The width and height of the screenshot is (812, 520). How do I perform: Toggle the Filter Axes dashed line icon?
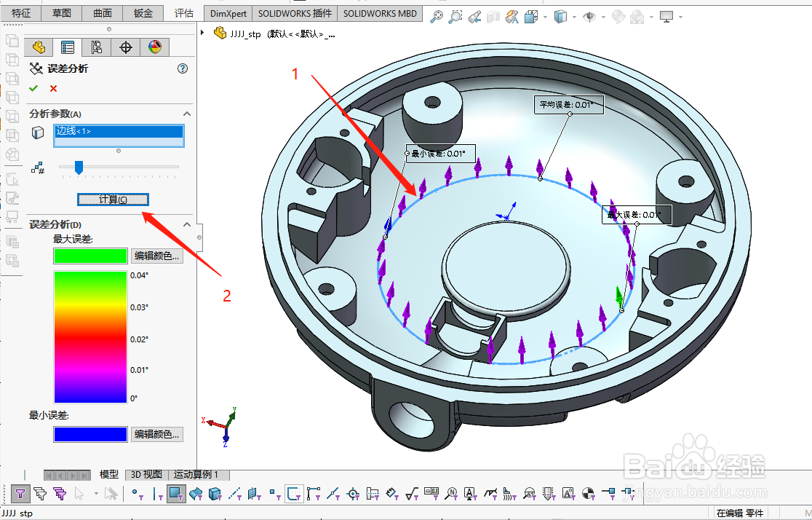tap(234, 494)
